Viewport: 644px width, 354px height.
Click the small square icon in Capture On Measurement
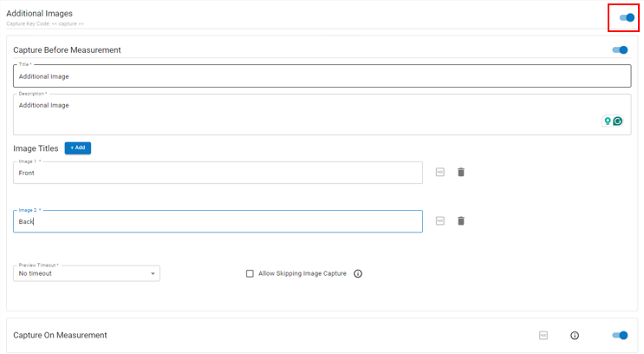[543, 335]
